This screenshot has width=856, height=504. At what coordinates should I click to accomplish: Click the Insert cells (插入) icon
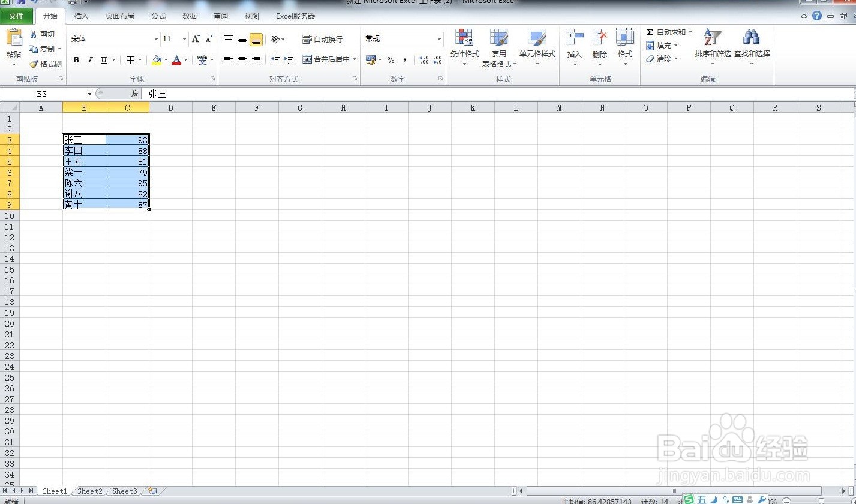click(x=574, y=38)
